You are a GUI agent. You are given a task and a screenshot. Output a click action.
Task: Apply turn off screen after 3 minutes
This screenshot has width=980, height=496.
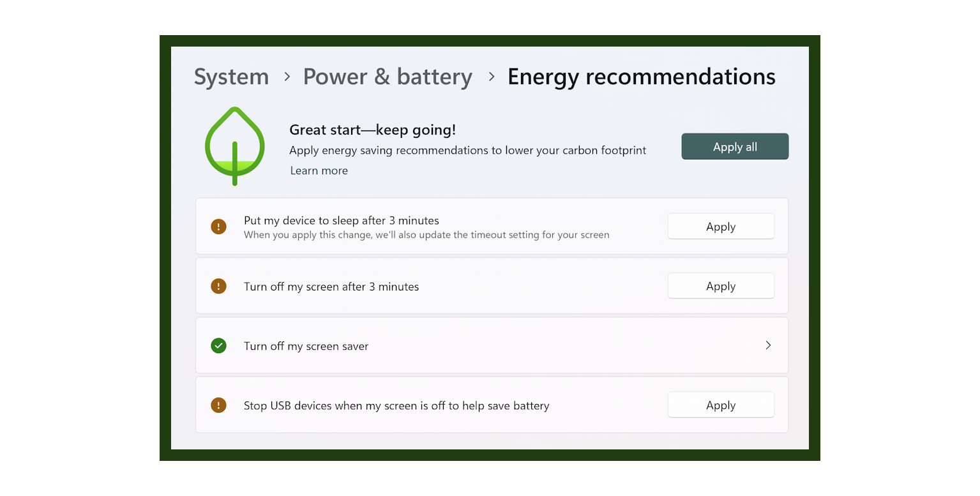pyautogui.click(x=721, y=286)
